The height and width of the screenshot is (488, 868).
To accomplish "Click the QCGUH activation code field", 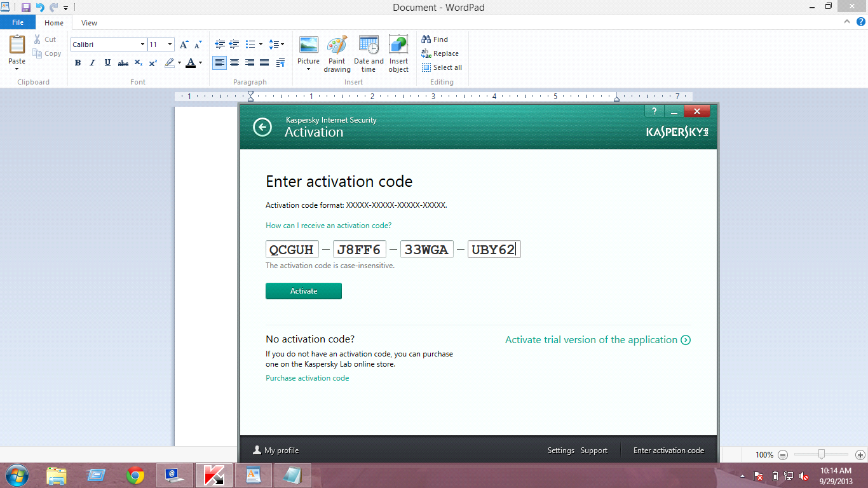I will [292, 249].
